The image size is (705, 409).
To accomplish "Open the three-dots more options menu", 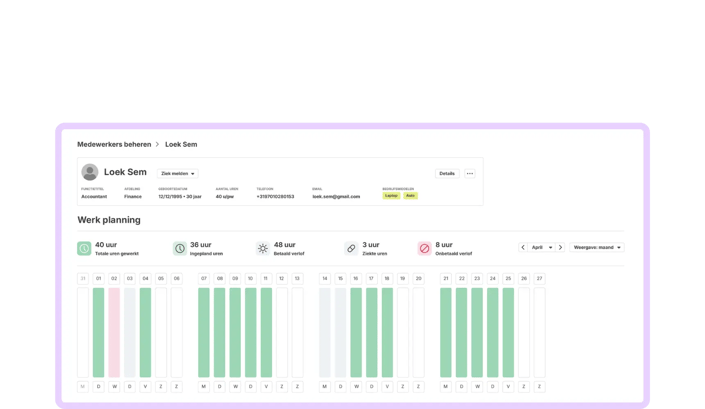I will pos(470,173).
